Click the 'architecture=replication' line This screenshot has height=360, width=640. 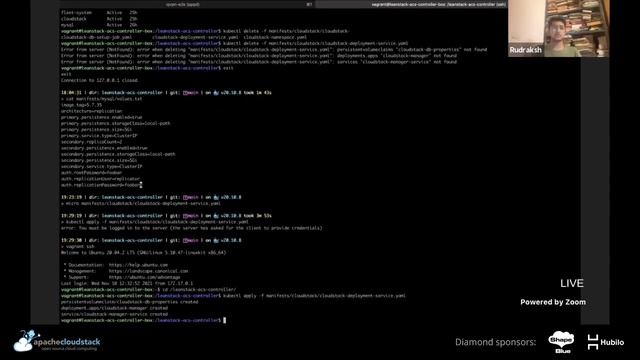pos(91,111)
